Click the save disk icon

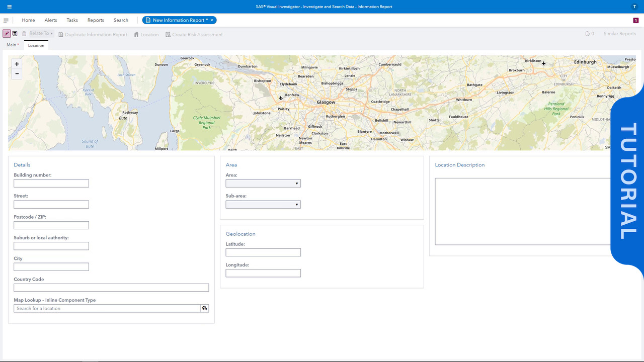click(15, 34)
